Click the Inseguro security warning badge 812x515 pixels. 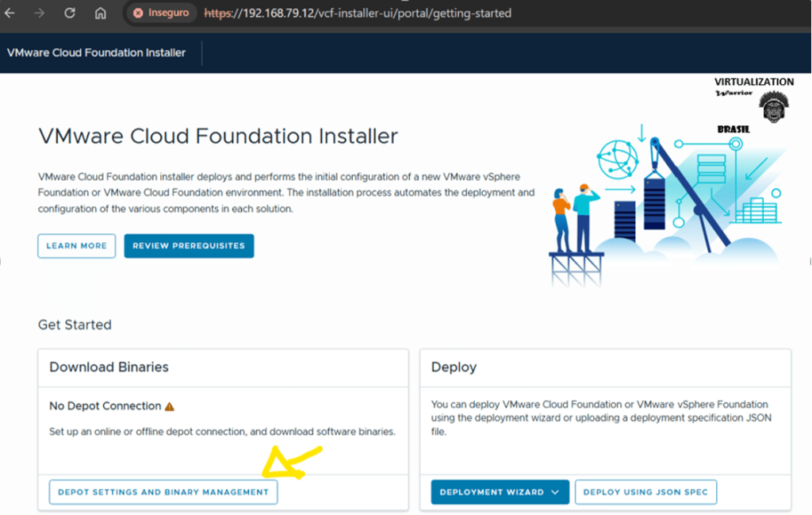(161, 13)
